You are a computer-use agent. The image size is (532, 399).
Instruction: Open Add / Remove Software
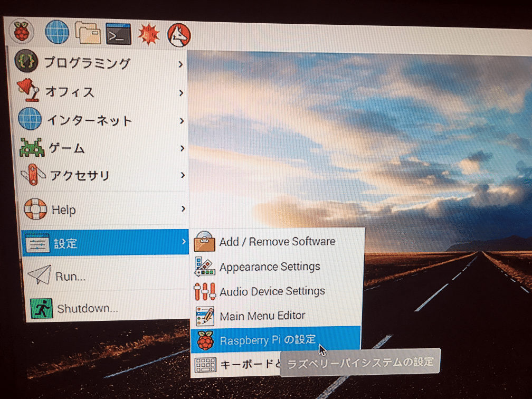[x=278, y=242]
